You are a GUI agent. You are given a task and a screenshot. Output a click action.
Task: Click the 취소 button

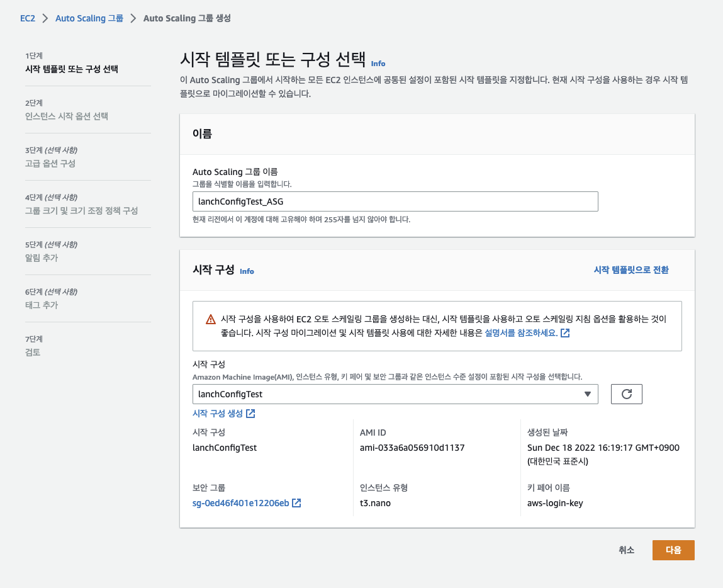click(x=626, y=550)
